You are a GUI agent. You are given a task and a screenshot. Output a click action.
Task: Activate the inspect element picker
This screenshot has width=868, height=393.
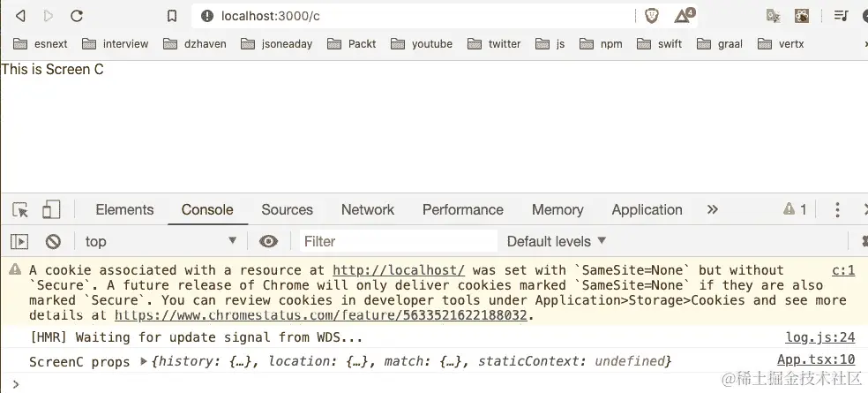[20, 209]
